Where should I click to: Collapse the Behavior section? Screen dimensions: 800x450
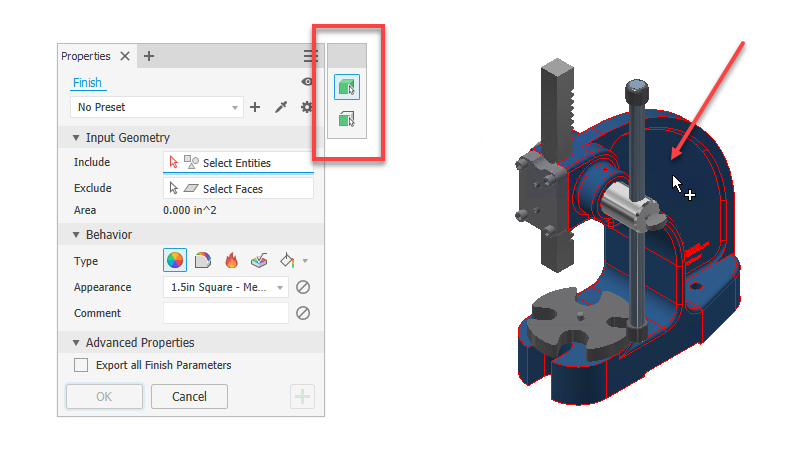click(x=76, y=235)
